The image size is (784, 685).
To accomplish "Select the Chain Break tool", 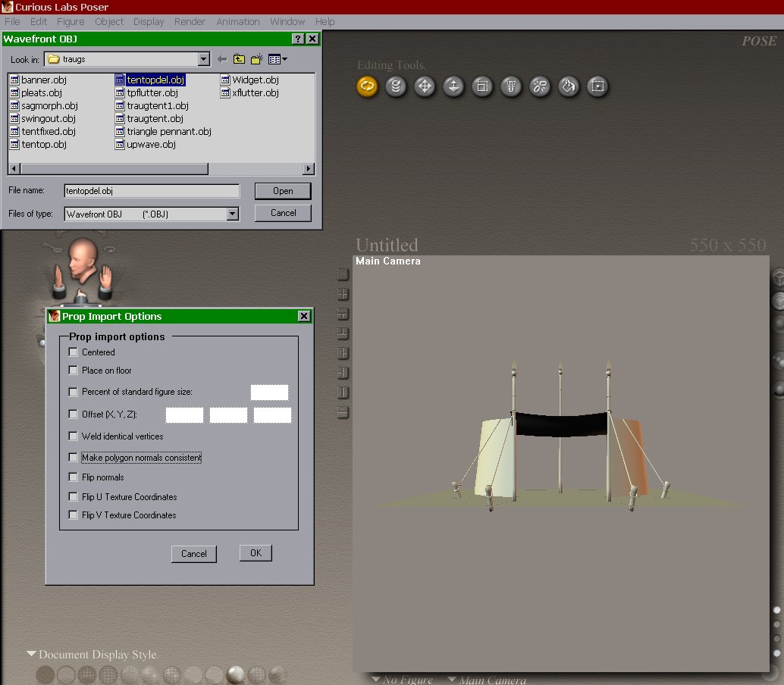I will click(x=540, y=86).
